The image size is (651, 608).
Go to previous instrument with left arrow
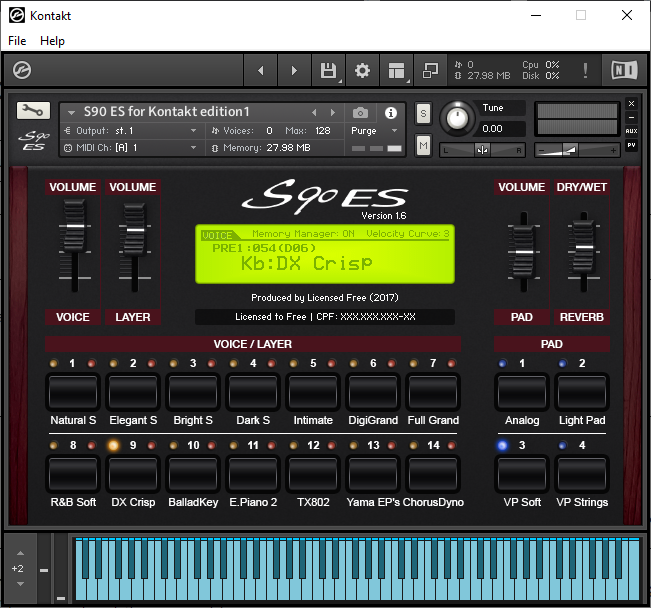coord(261,71)
